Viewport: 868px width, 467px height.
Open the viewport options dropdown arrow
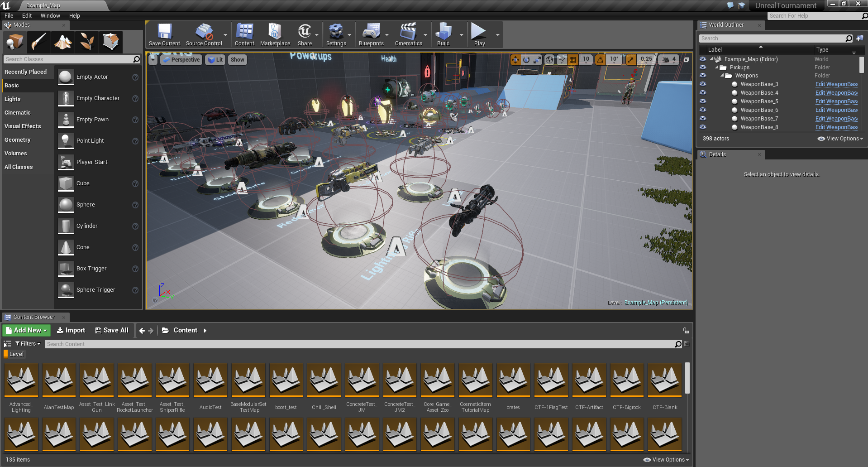153,60
